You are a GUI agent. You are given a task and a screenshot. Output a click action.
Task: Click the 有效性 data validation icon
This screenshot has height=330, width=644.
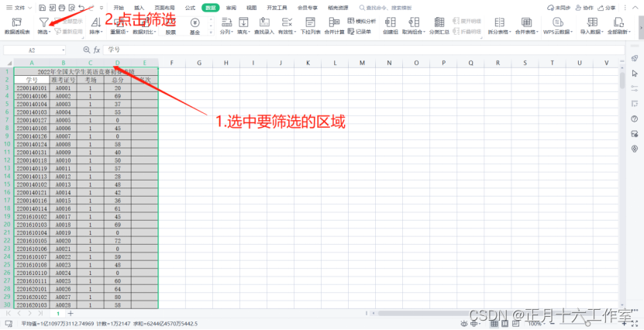click(x=287, y=22)
